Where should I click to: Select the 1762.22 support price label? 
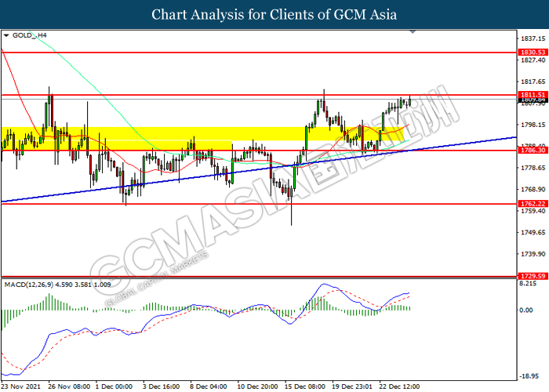click(x=533, y=204)
